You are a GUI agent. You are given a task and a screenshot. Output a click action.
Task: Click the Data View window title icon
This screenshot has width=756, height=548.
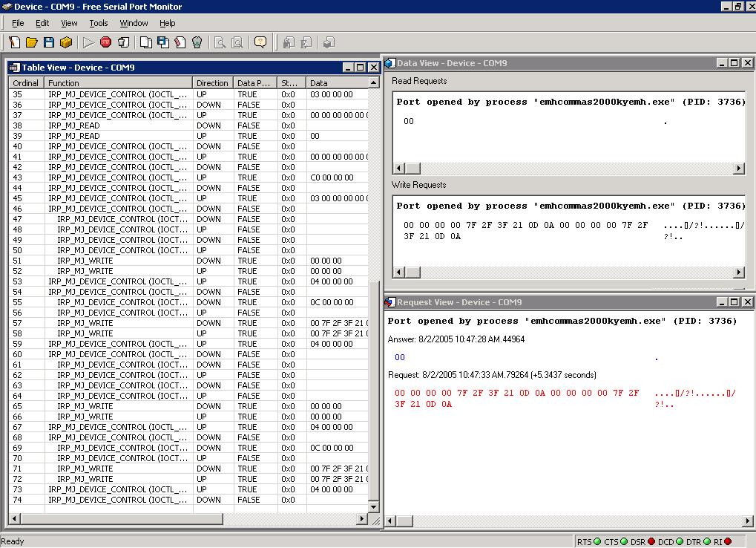390,63
